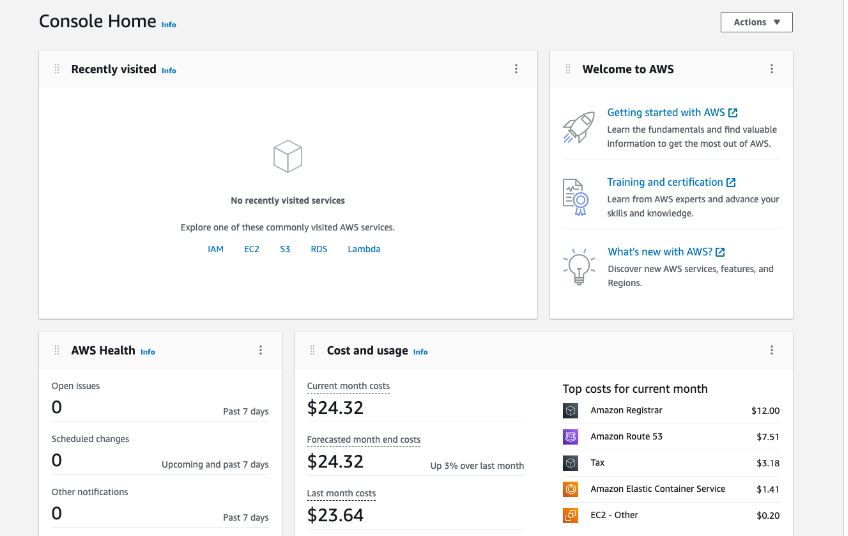Image resolution: width=848 pixels, height=536 pixels.
Task: Open the Lambda service link
Action: (364, 249)
